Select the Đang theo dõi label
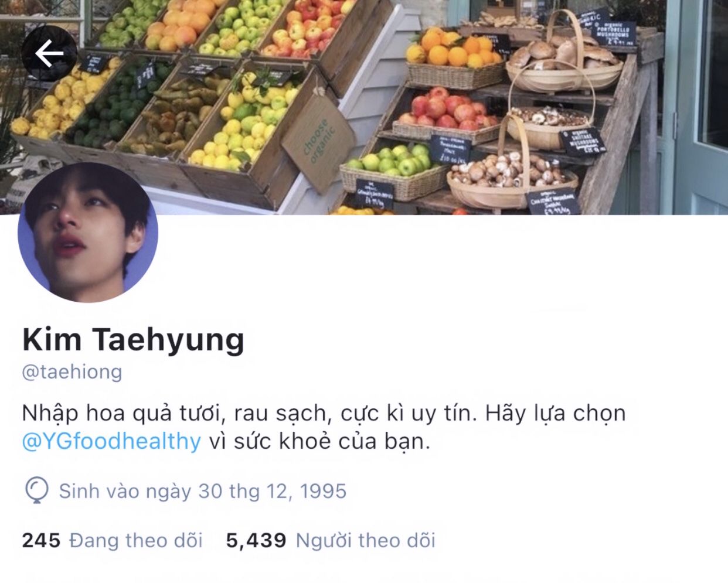This screenshot has height=583, width=728. pyautogui.click(x=136, y=540)
